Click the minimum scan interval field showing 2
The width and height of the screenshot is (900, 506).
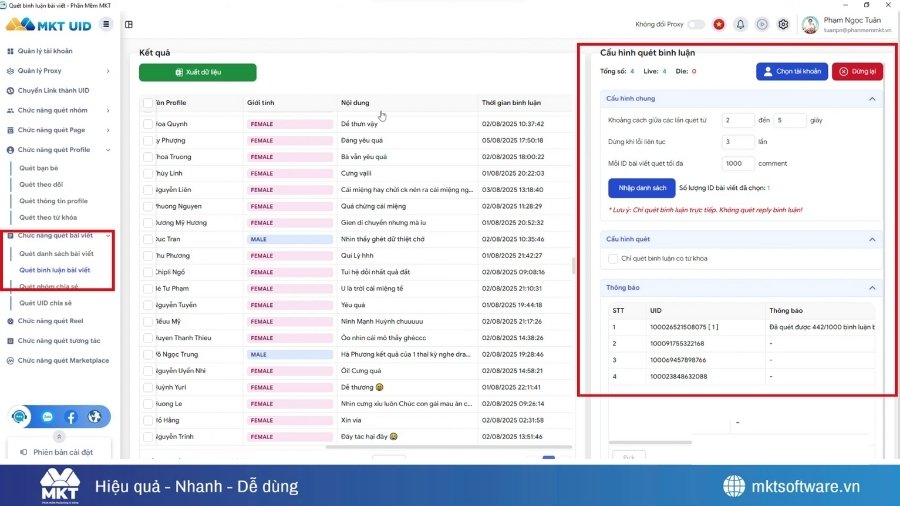click(x=738, y=120)
